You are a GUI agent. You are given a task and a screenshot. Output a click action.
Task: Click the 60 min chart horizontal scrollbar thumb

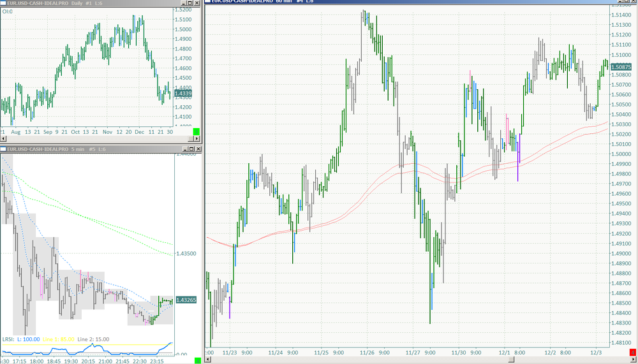coord(511,360)
